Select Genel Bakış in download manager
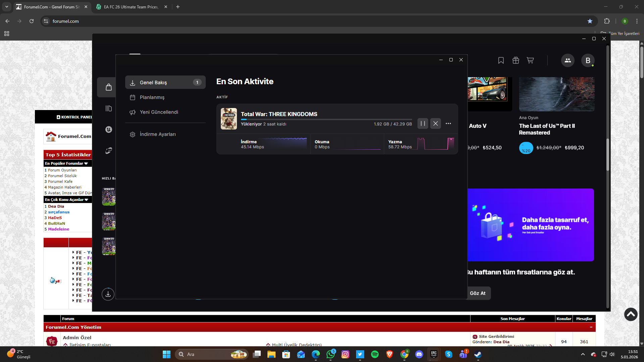 [165, 82]
